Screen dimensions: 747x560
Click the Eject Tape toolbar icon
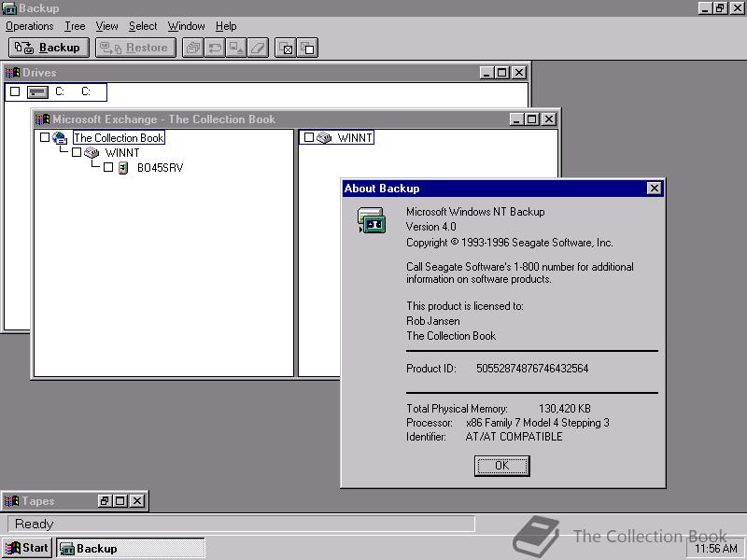pyautogui.click(x=236, y=48)
